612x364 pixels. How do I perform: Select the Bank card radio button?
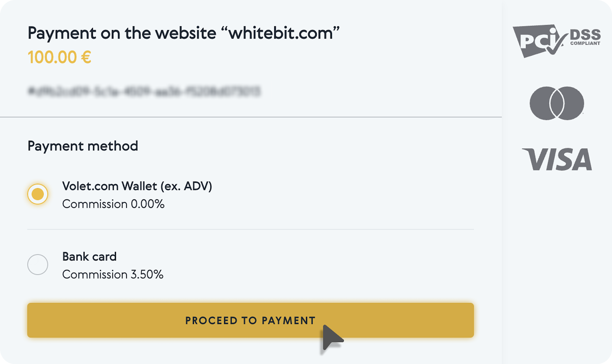[37, 265]
